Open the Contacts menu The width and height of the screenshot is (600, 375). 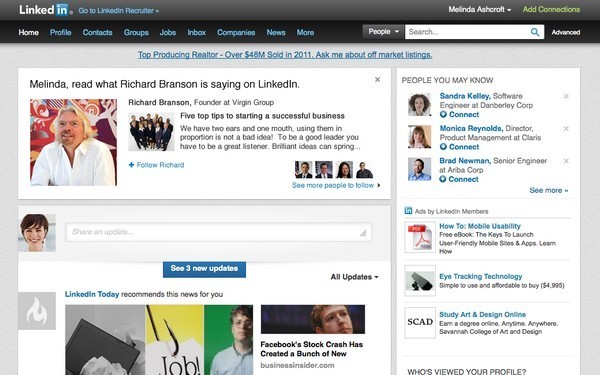[x=98, y=33]
